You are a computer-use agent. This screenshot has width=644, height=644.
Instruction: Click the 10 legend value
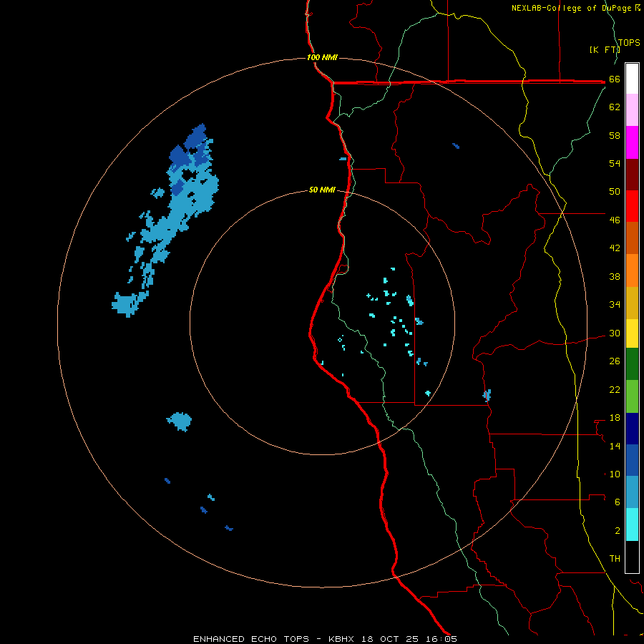pyautogui.click(x=615, y=474)
